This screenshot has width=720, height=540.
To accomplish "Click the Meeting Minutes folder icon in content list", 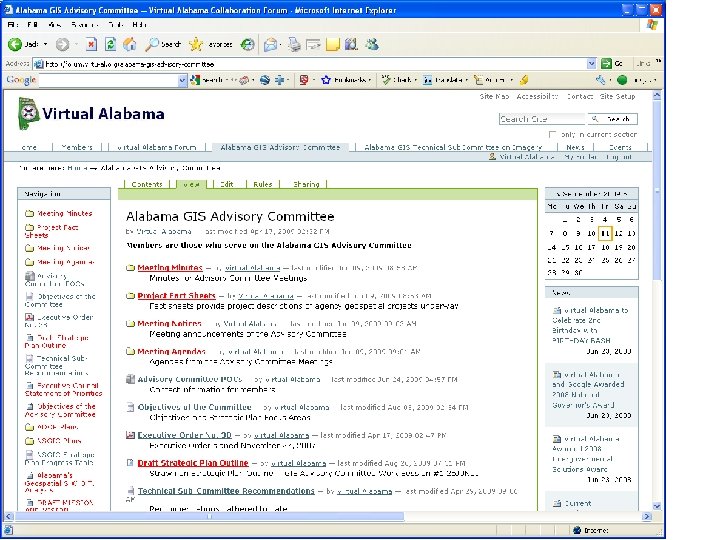I will click(130, 268).
